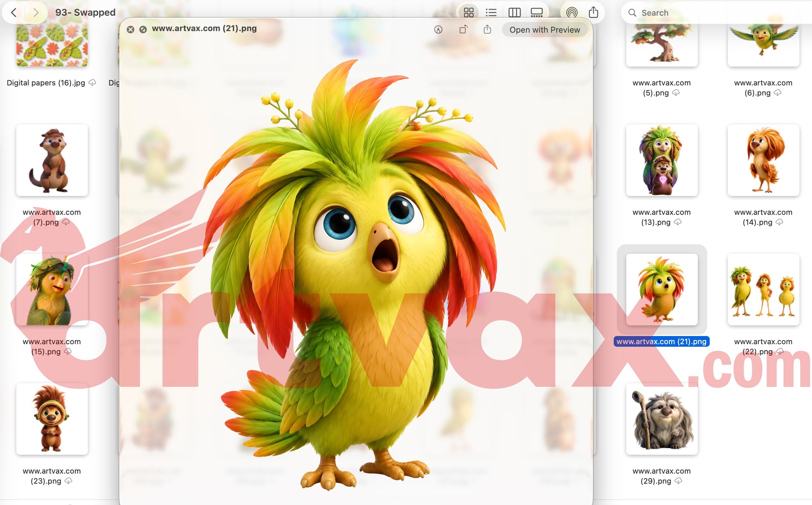Click iCloud download icon for (14).png
Image resolution: width=812 pixels, height=505 pixels.
(779, 222)
